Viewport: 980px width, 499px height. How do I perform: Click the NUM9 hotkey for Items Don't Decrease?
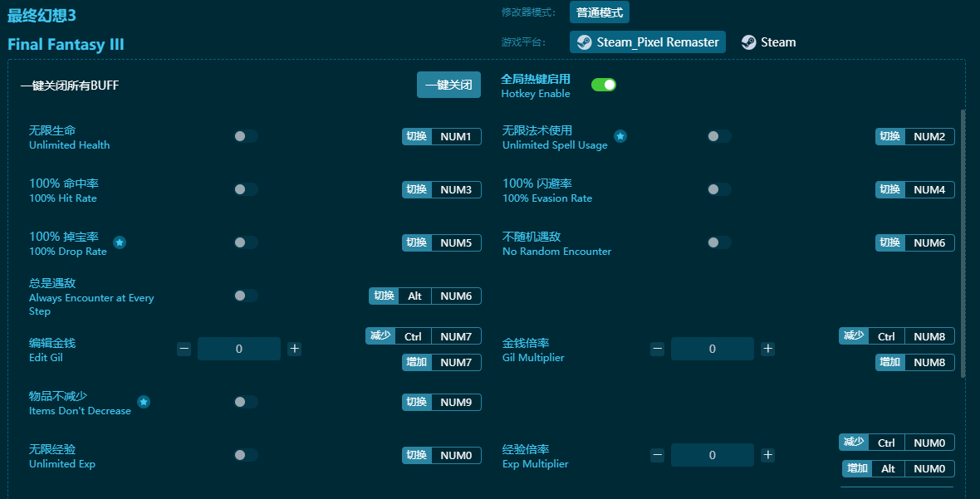tap(456, 402)
